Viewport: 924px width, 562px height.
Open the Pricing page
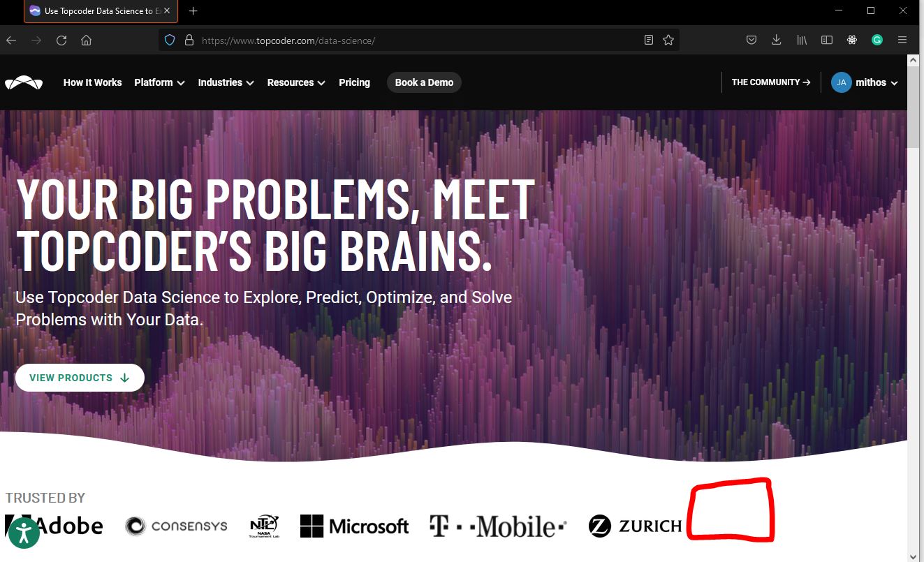(354, 82)
